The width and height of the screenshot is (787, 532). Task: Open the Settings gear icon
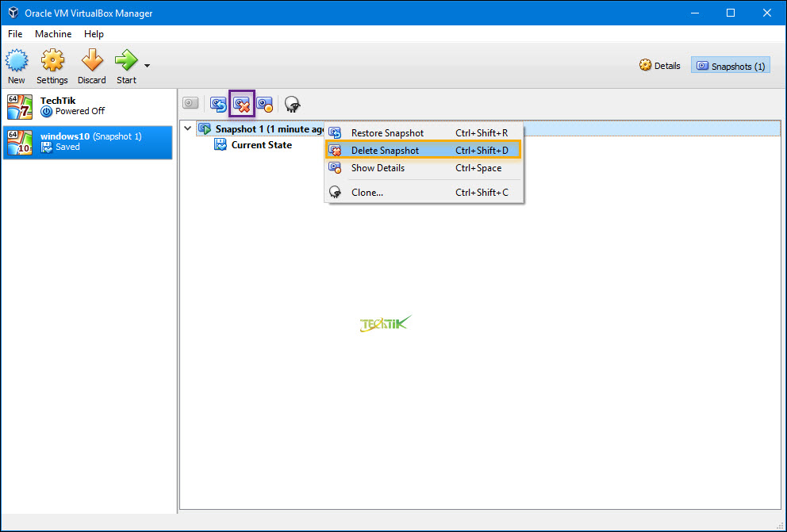tap(52, 61)
